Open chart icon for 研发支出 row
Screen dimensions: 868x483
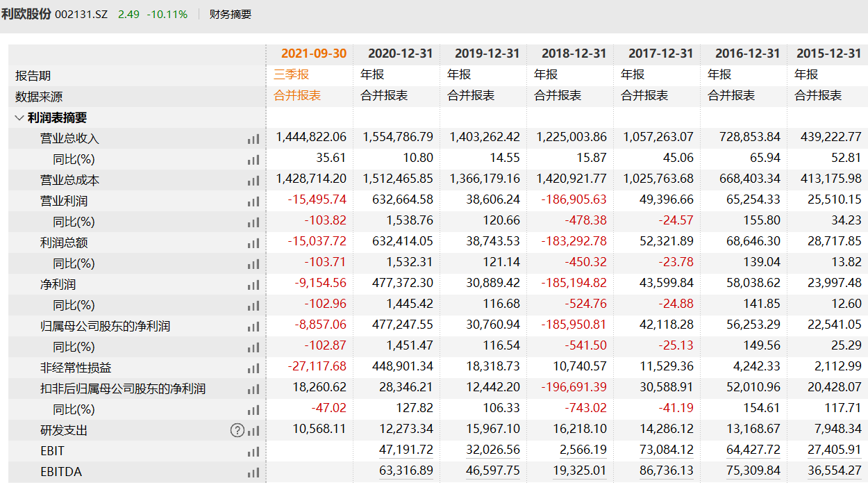[253, 431]
